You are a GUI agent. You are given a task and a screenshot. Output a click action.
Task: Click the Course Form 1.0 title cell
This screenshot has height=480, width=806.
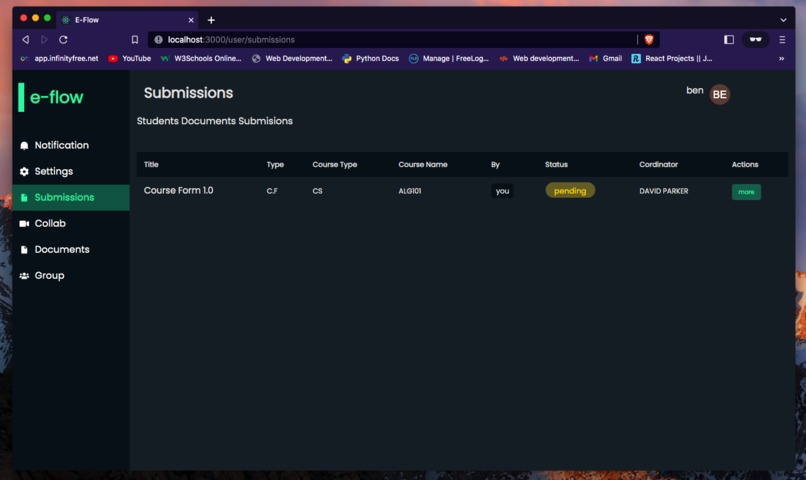pos(178,191)
